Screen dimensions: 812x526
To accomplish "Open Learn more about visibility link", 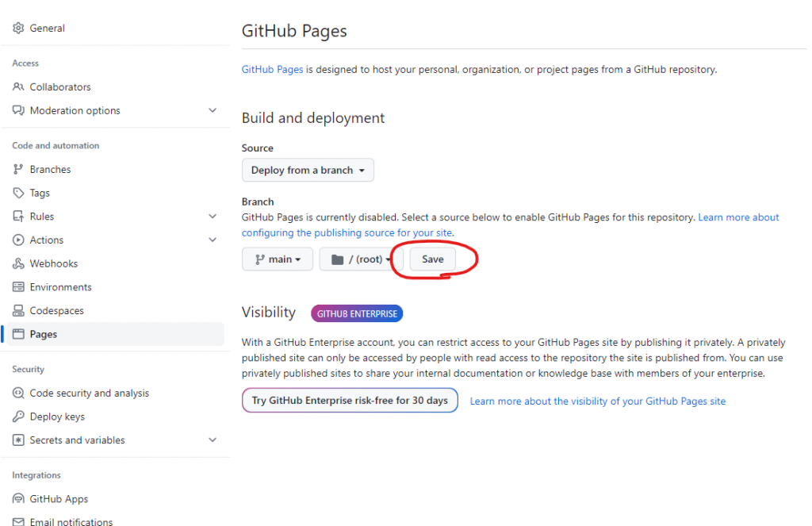I will point(598,401).
